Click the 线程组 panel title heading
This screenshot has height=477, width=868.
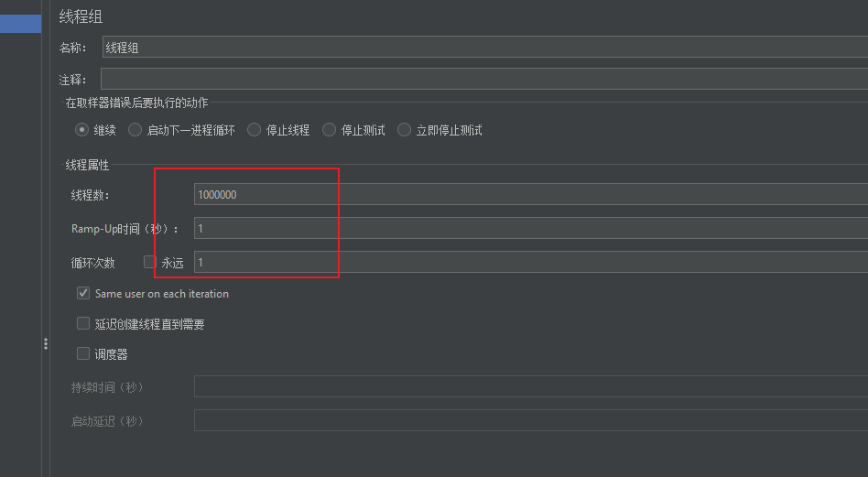[81, 16]
